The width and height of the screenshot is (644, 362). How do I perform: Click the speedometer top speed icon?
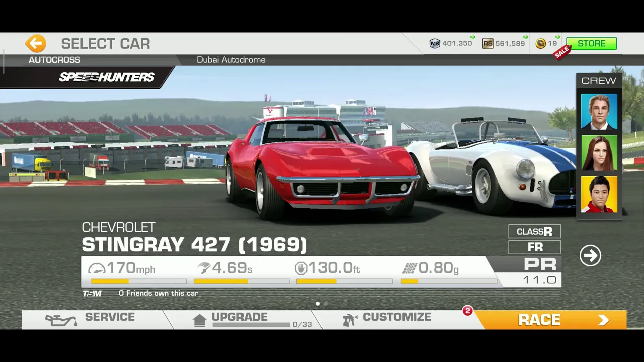point(97,268)
